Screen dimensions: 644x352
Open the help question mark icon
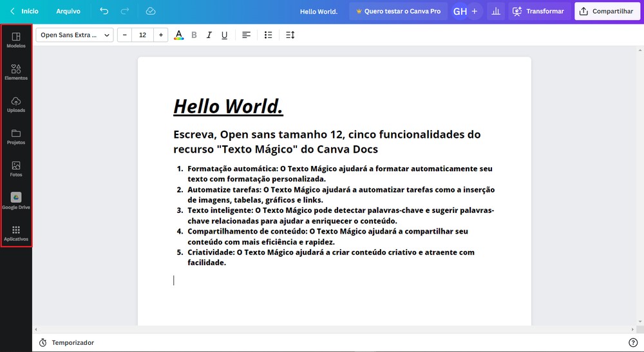pos(633,342)
